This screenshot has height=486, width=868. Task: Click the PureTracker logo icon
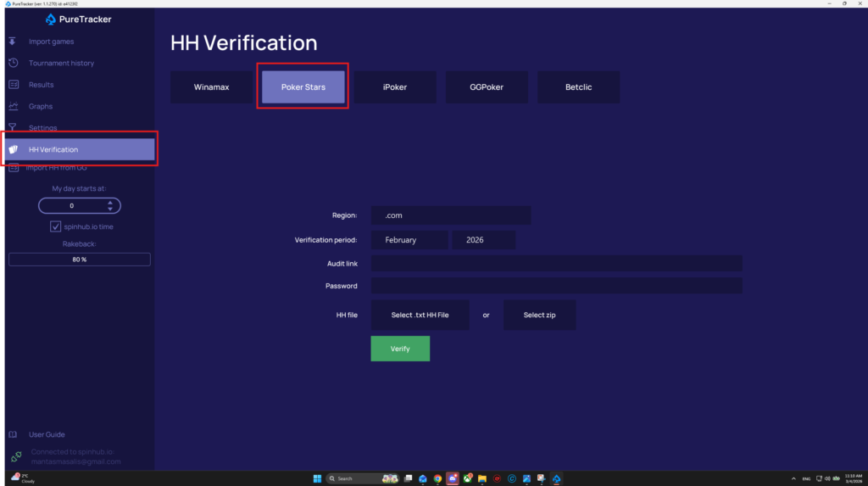51,19
